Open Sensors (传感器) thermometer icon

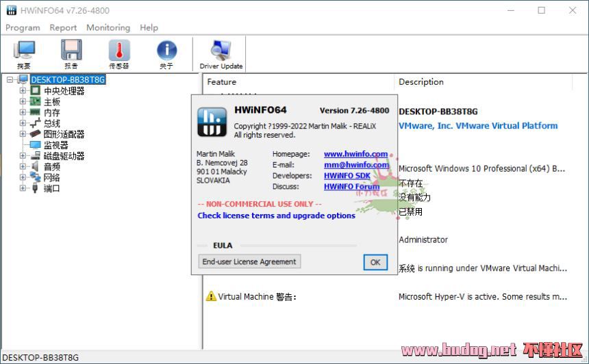tap(118, 54)
